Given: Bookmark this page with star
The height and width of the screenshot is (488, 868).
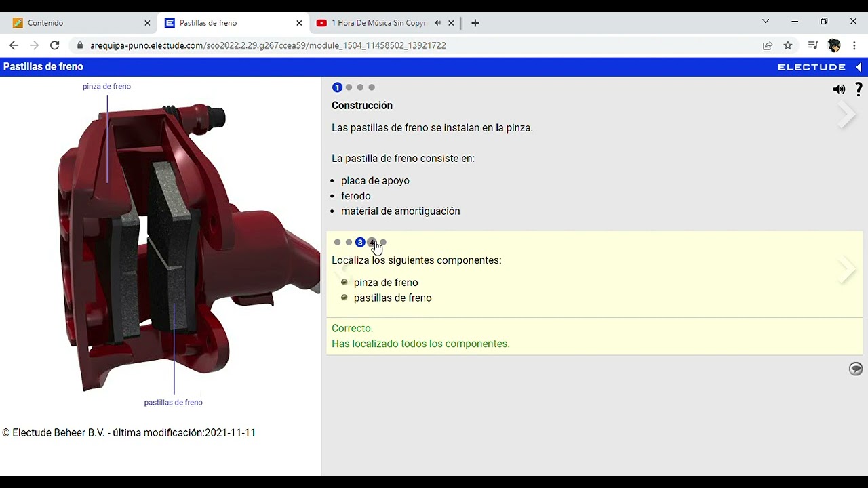Looking at the screenshot, I should tap(788, 45).
